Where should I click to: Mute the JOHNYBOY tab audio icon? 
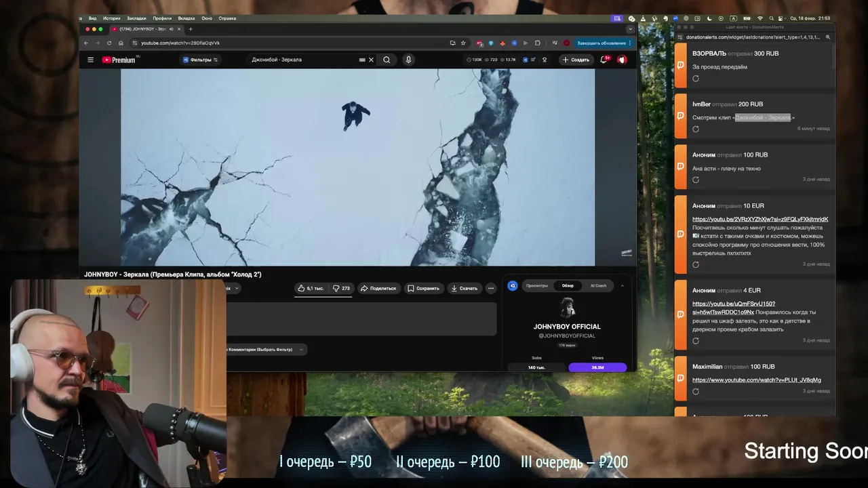pyautogui.click(x=171, y=29)
